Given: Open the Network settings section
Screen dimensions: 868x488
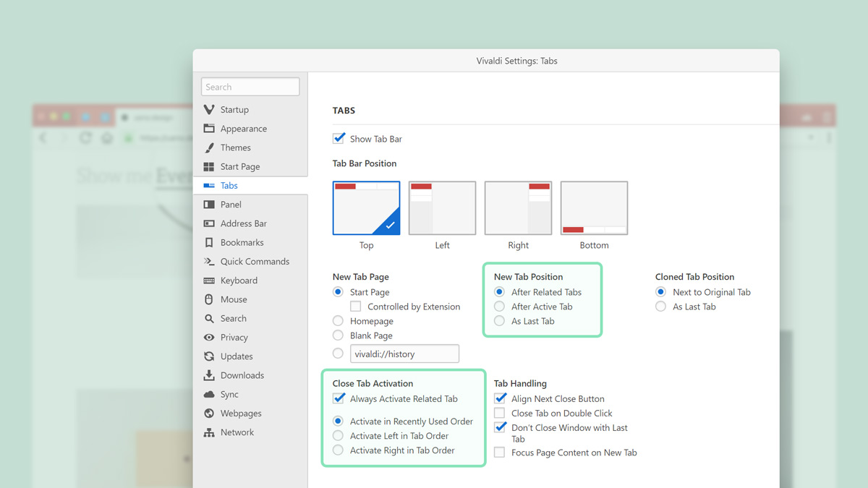Looking at the screenshot, I should point(250,432).
